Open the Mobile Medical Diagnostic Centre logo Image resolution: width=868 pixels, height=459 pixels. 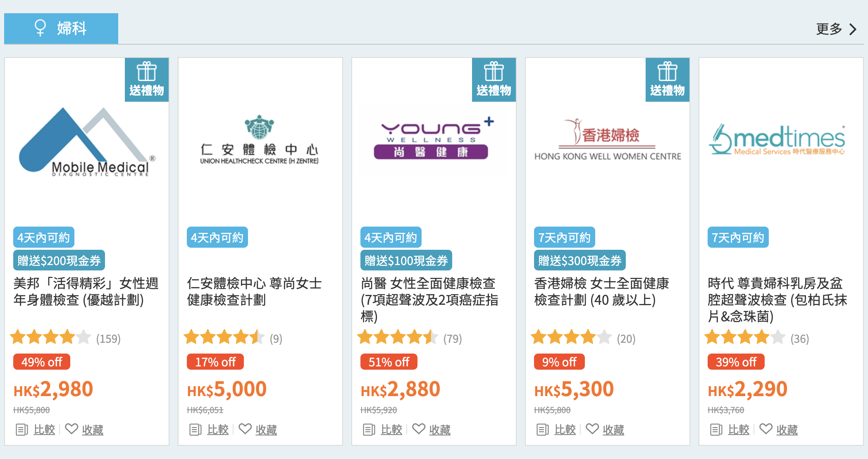click(87, 142)
